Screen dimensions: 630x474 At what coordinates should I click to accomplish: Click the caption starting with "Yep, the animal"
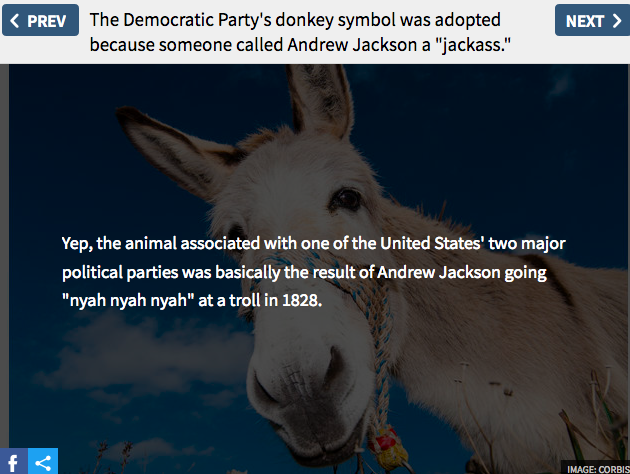tap(313, 272)
